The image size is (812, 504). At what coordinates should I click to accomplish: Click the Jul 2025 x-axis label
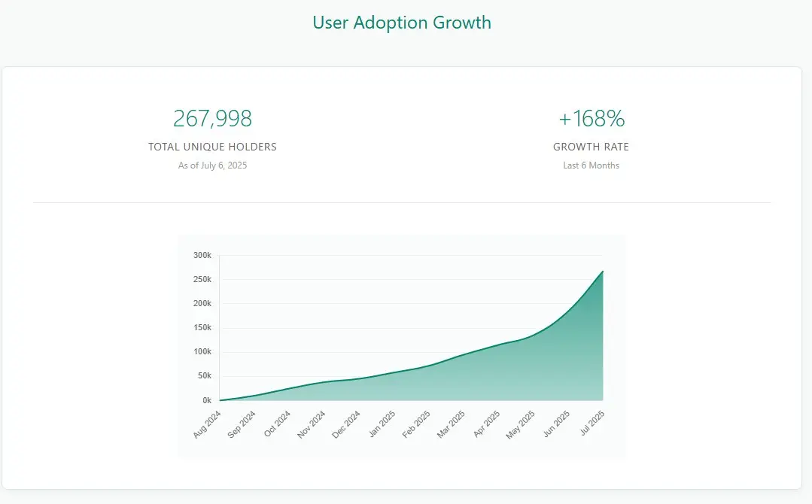(592, 424)
